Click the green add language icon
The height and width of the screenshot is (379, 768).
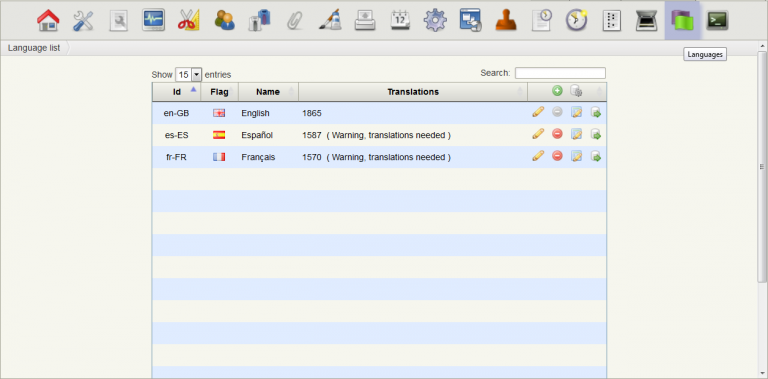(x=557, y=91)
